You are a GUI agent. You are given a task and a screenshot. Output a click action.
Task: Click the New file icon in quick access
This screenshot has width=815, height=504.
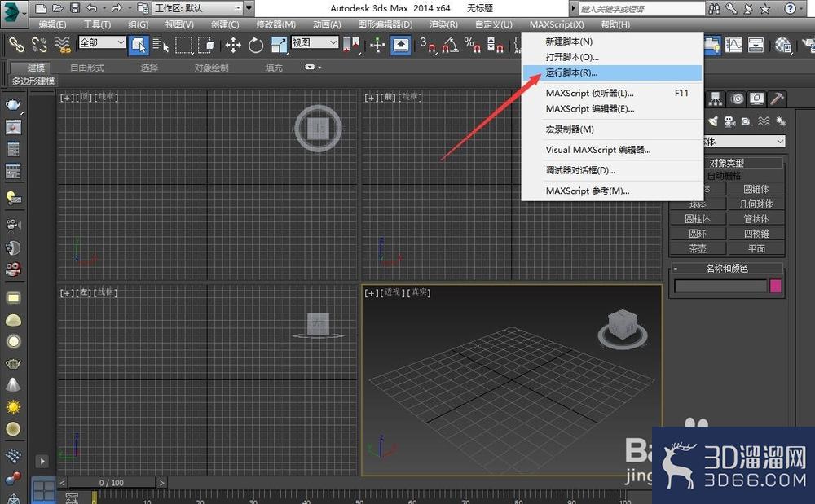click(x=41, y=8)
